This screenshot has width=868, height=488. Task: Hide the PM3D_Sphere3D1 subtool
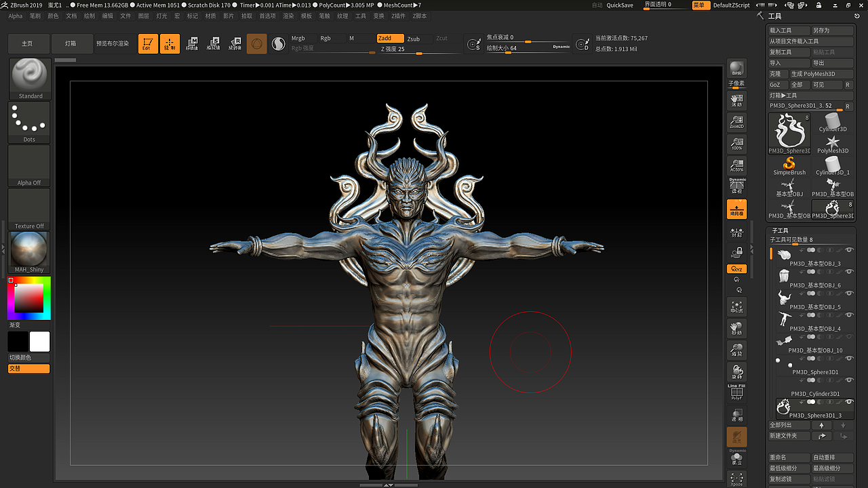pyautogui.click(x=849, y=359)
